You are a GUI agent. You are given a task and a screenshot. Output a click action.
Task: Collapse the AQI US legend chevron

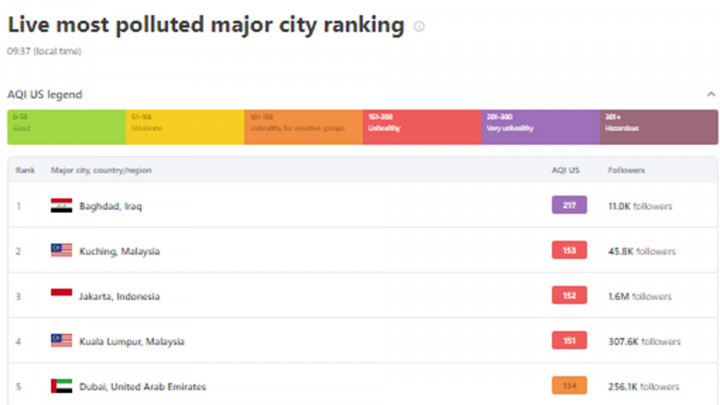pos(710,94)
